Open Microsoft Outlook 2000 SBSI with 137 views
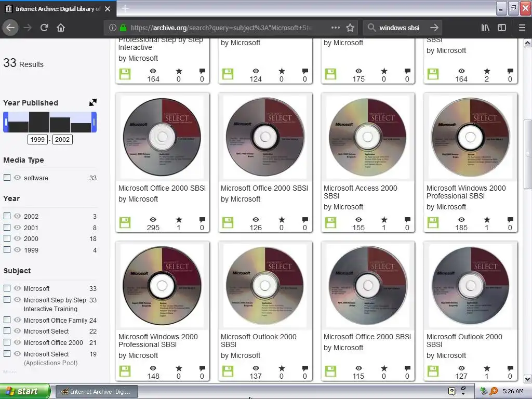This screenshot has width=532, height=399. point(259,340)
